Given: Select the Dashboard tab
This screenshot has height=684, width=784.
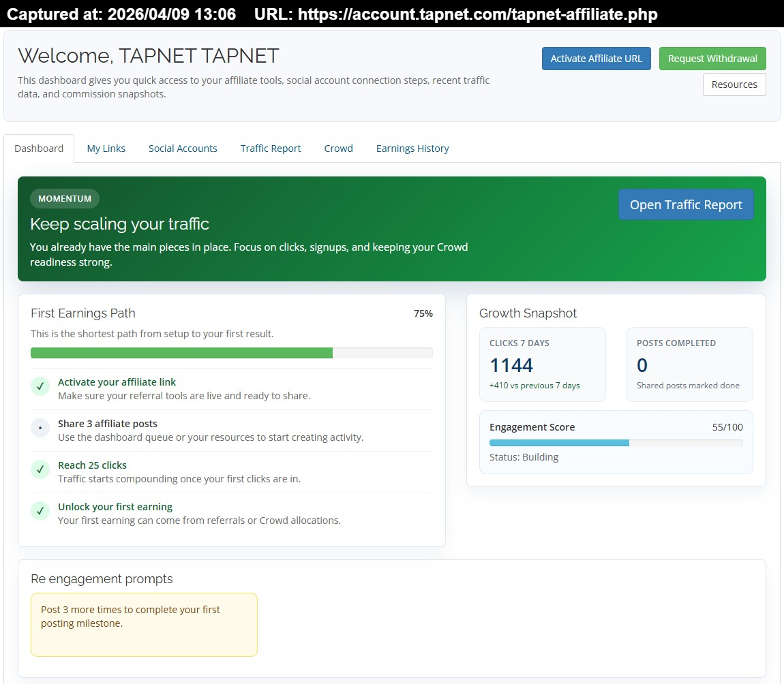Looking at the screenshot, I should click(x=39, y=149).
